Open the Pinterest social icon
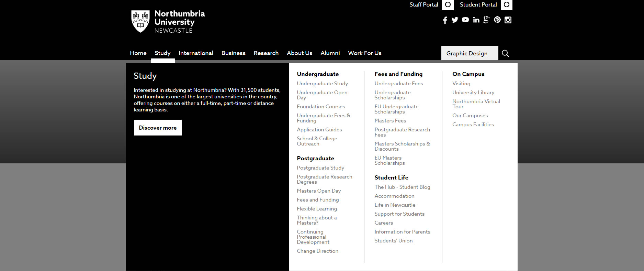The width and height of the screenshot is (644, 271). tap(497, 20)
